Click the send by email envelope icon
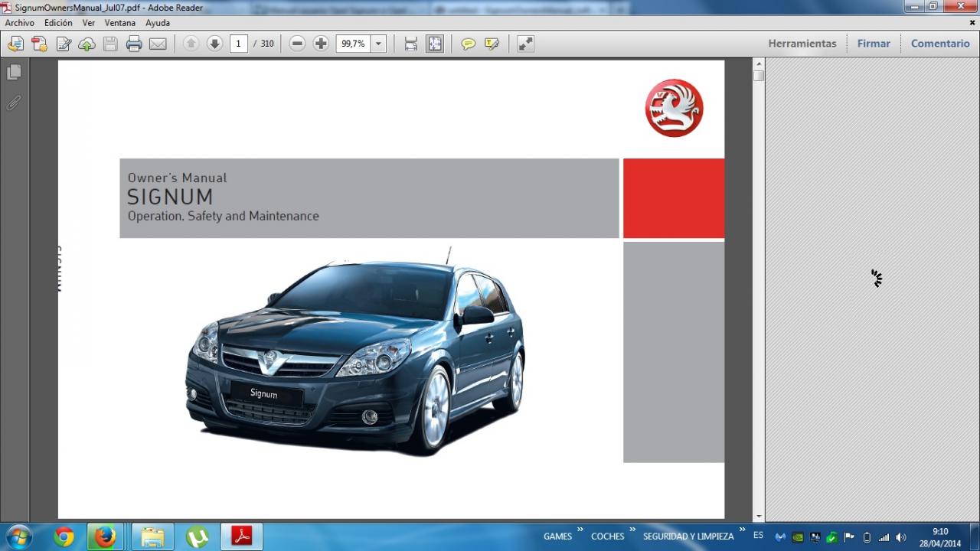Image resolution: width=980 pixels, height=551 pixels. click(158, 44)
